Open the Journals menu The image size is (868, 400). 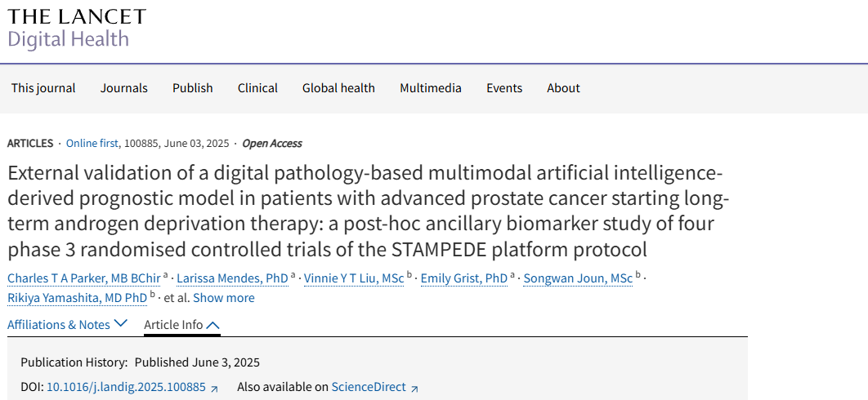pos(124,88)
